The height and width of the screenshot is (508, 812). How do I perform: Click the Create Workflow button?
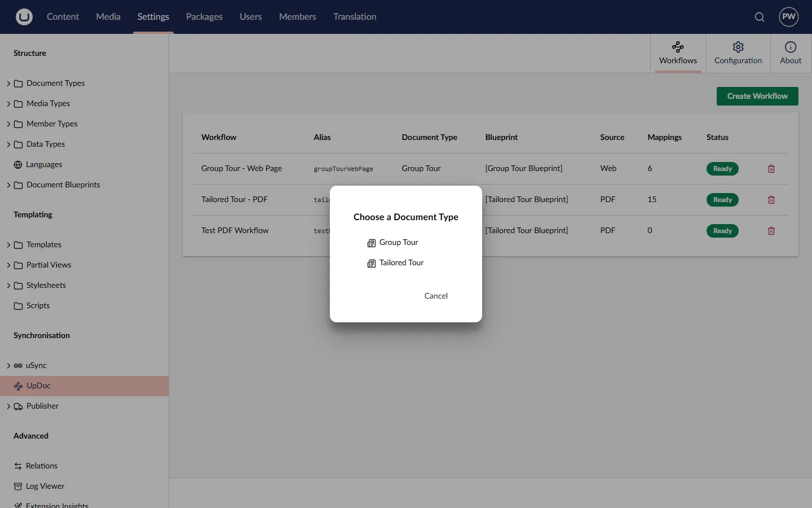click(757, 96)
